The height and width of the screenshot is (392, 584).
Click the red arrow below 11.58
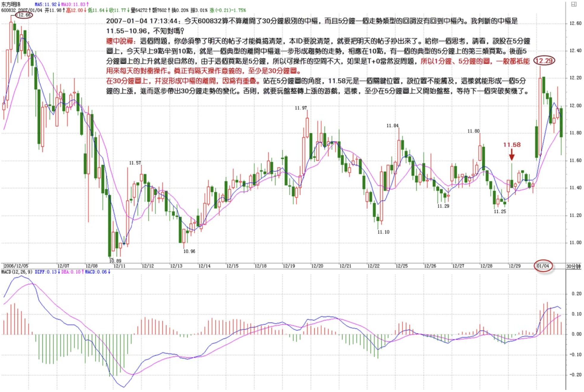pyautogui.click(x=512, y=155)
